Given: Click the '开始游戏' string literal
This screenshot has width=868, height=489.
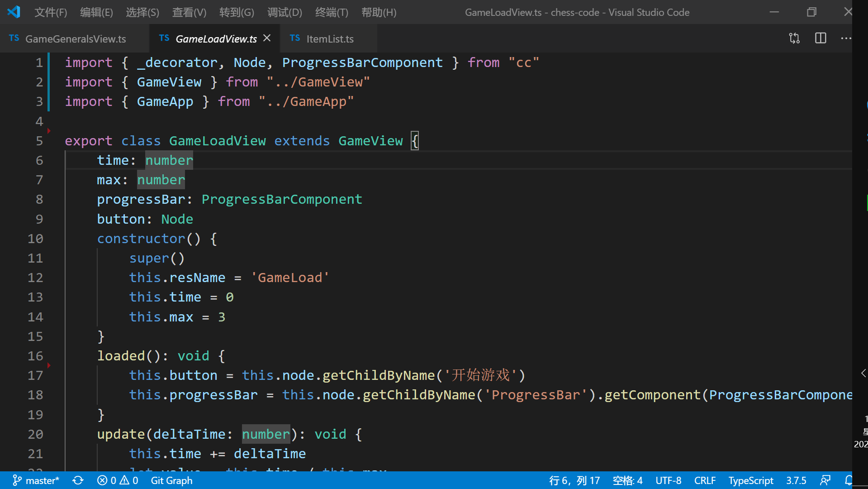Looking at the screenshot, I should [480, 375].
